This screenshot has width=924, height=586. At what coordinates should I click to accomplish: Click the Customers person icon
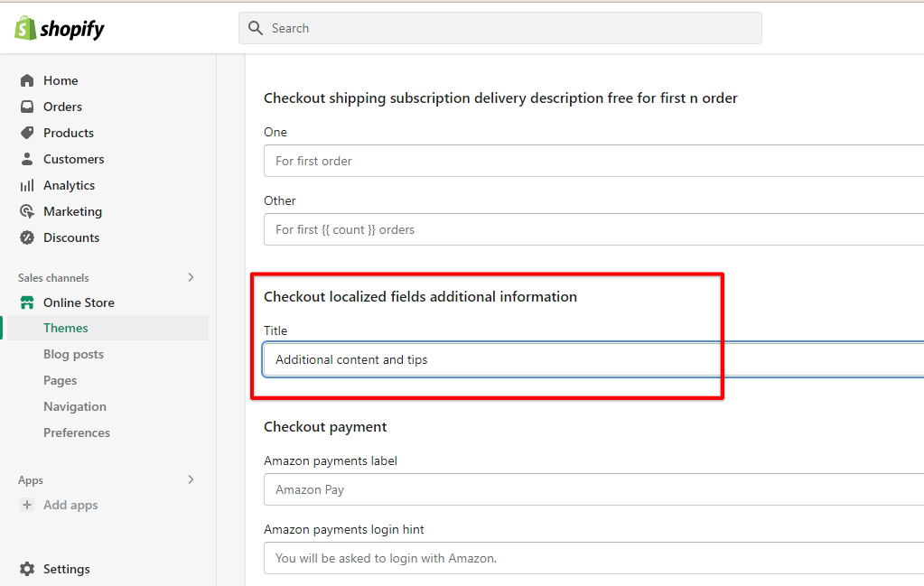[x=27, y=159]
